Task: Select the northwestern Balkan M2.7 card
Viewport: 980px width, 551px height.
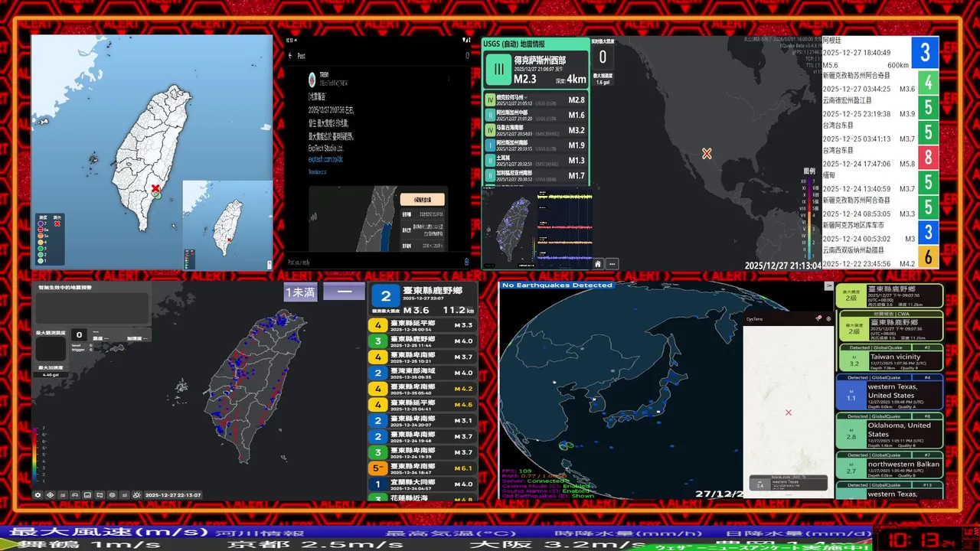Action: [890, 466]
